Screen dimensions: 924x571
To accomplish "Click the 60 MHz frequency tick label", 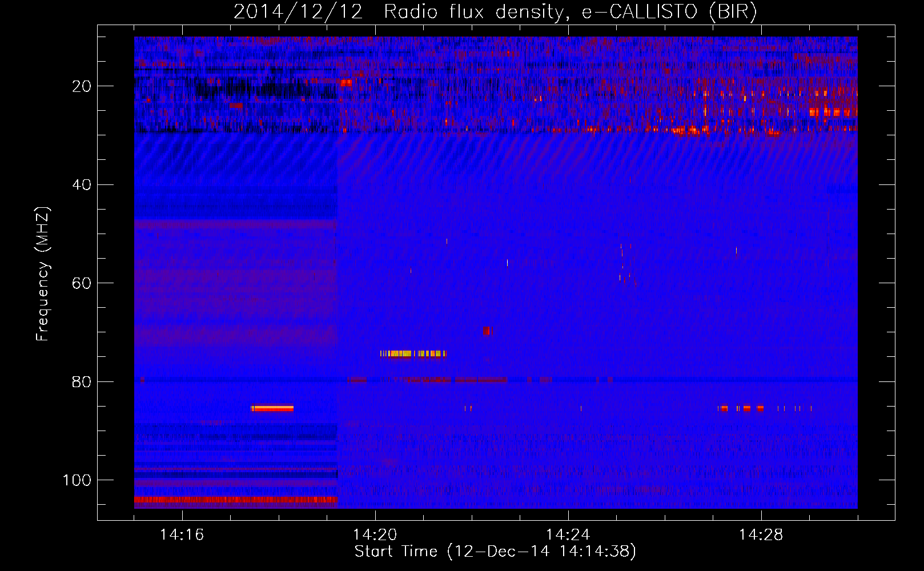I will (82, 283).
